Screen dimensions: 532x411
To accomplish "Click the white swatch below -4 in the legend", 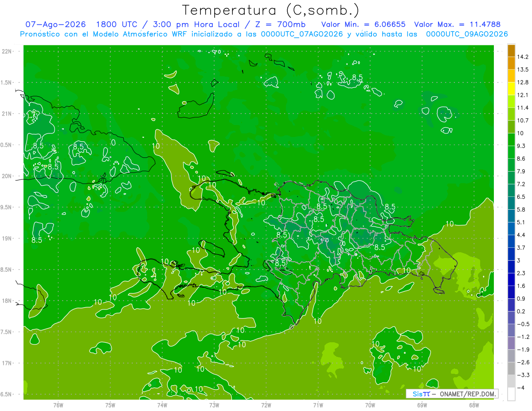I will (511, 394).
